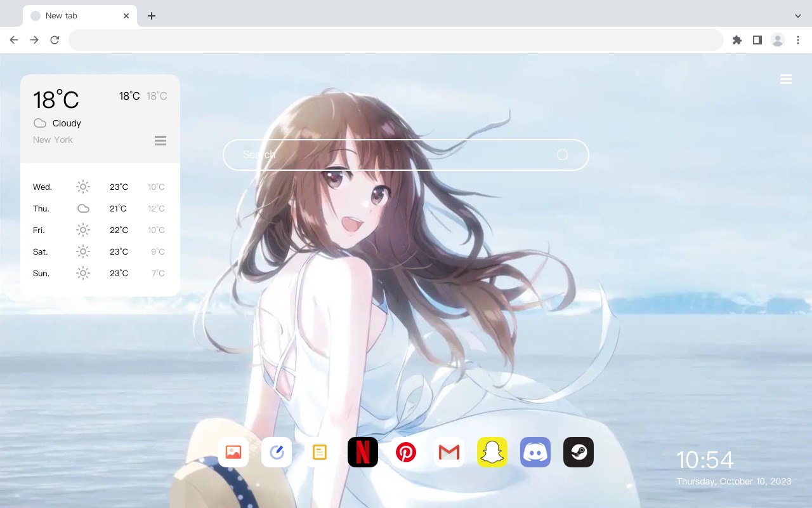Select the Sat. forecast day label
812x508 pixels.
click(x=41, y=251)
